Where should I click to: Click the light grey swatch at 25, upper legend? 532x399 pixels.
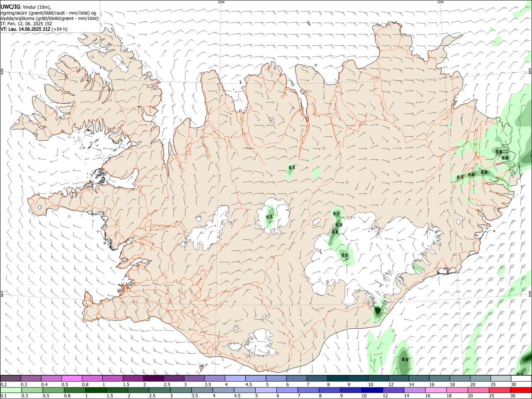[500, 378]
